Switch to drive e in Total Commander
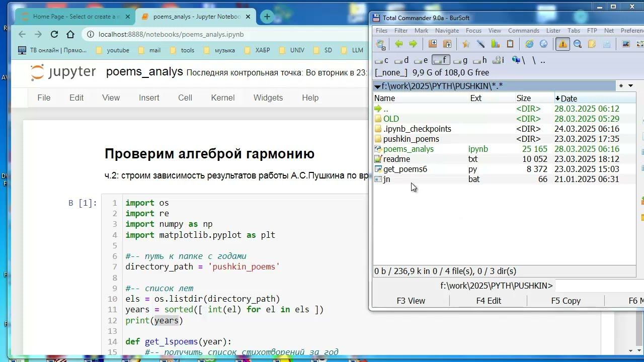The width and height of the screenshot is (644, 362). 421,60
